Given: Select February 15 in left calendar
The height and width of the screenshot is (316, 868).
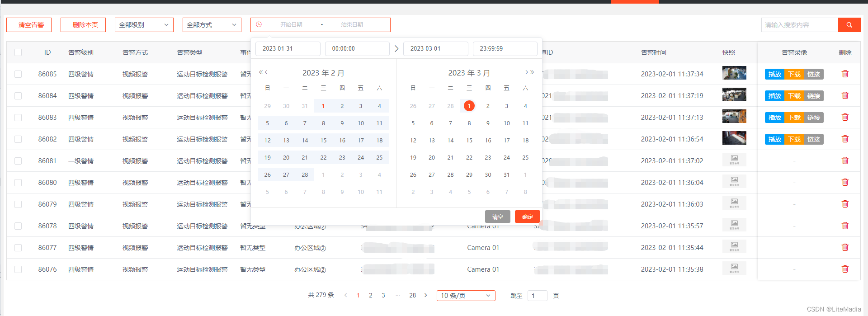Looking at the screenshot, I should coord(323,140).
